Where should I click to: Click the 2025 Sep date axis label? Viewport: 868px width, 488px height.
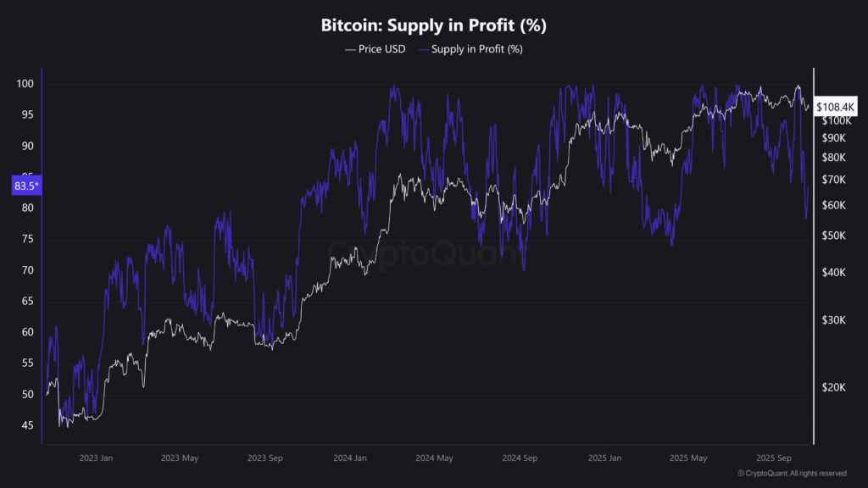[772, 458]
